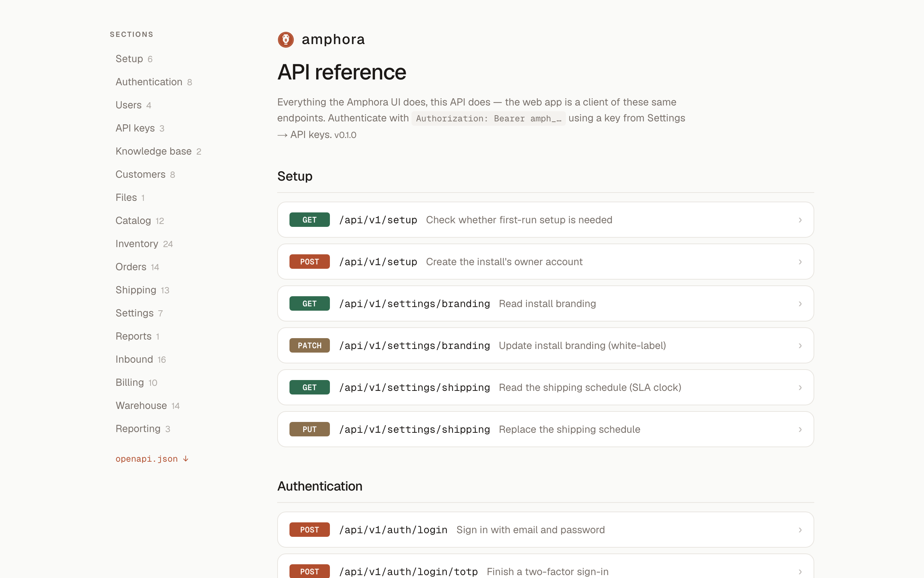Click the Authentication section heading
Viewport: 924px width, 578px height.
coord(319,486)
